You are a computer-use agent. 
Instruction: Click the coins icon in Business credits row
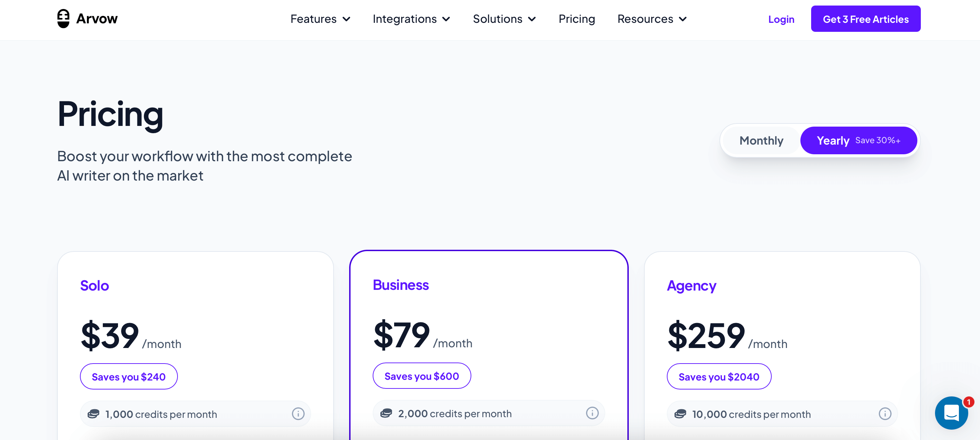click(x=386, y=413)
